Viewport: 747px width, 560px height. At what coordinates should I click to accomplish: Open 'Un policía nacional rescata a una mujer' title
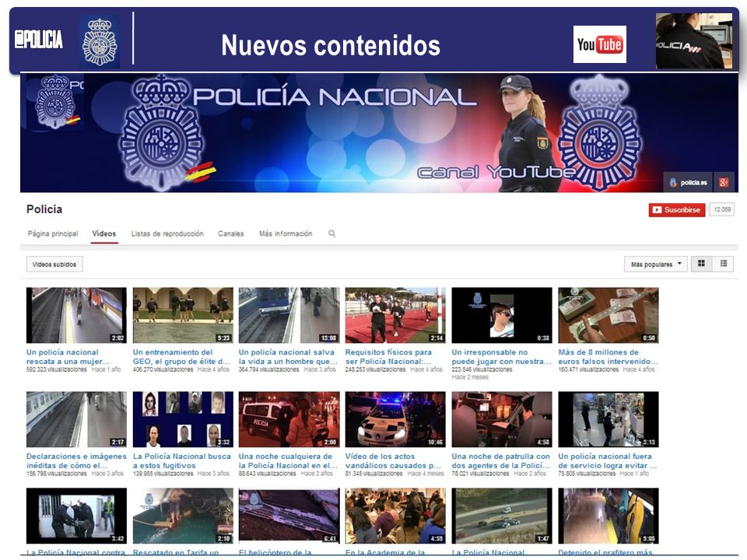point(68,357)
